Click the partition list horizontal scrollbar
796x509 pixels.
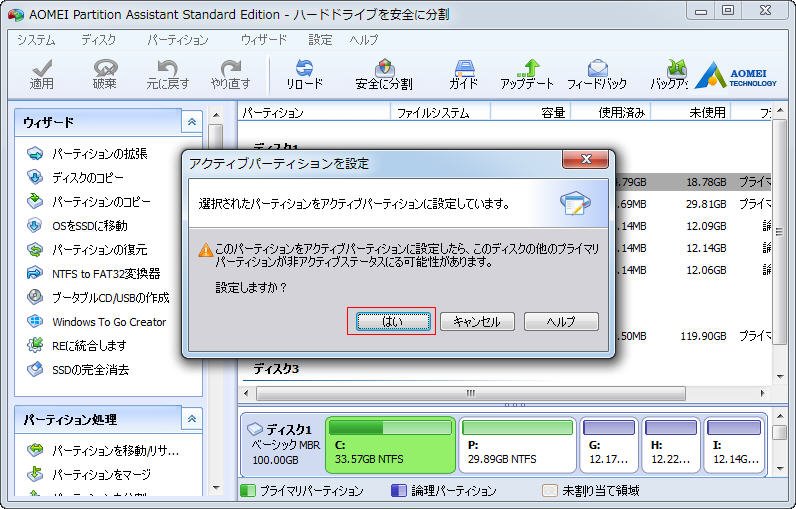click(471, 393)
